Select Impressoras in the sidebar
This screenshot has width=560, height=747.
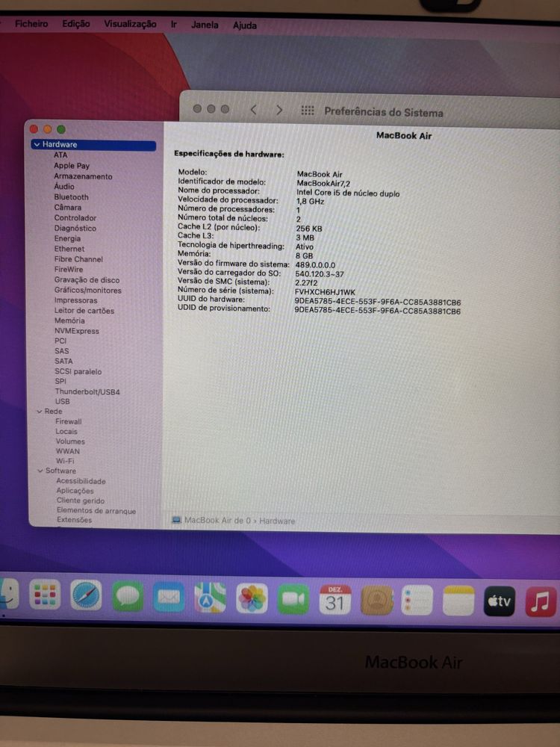pyautogui.click(x=75, y=300)
